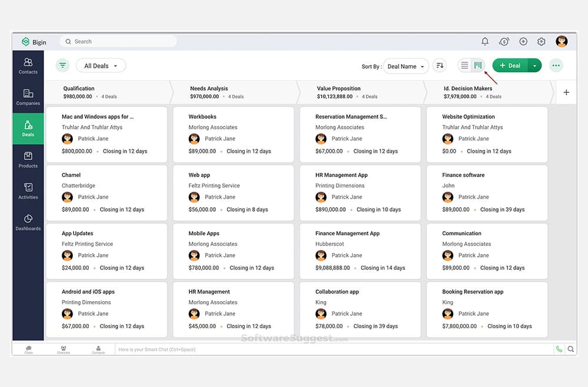588x387 pixels.
Task: Open Activities in the sidebar
Action: coord(28,191)
